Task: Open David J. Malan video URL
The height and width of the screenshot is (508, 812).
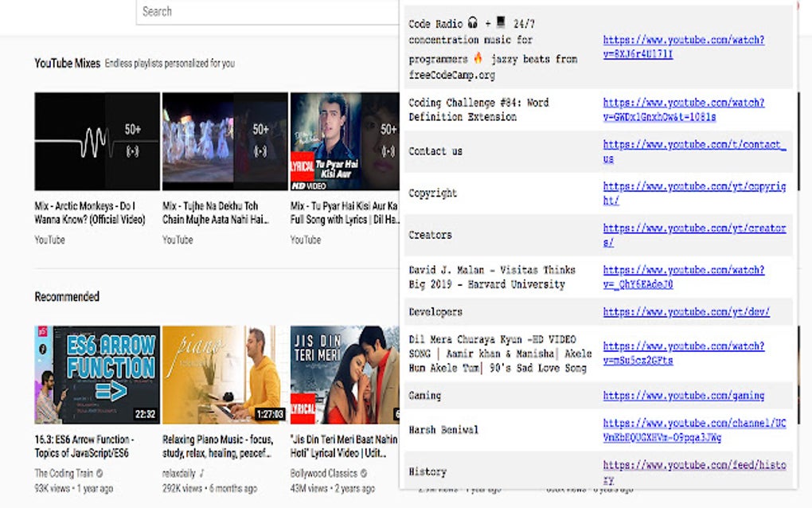Action: pos(683,277)
